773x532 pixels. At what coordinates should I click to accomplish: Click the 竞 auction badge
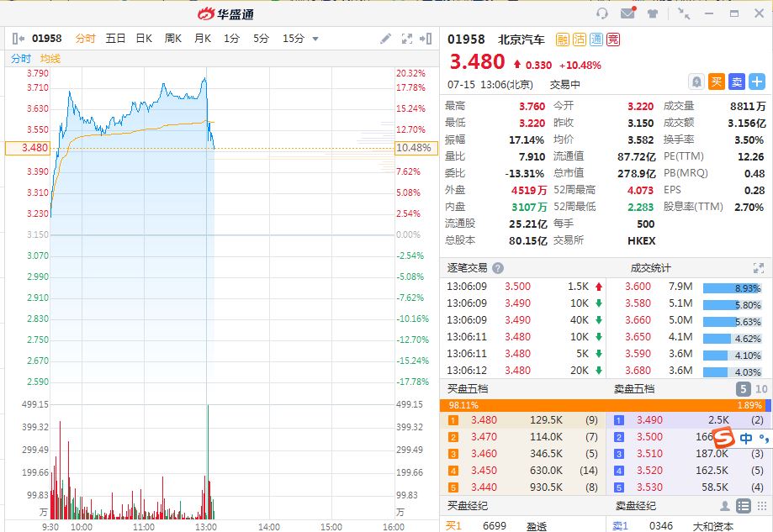613,40
